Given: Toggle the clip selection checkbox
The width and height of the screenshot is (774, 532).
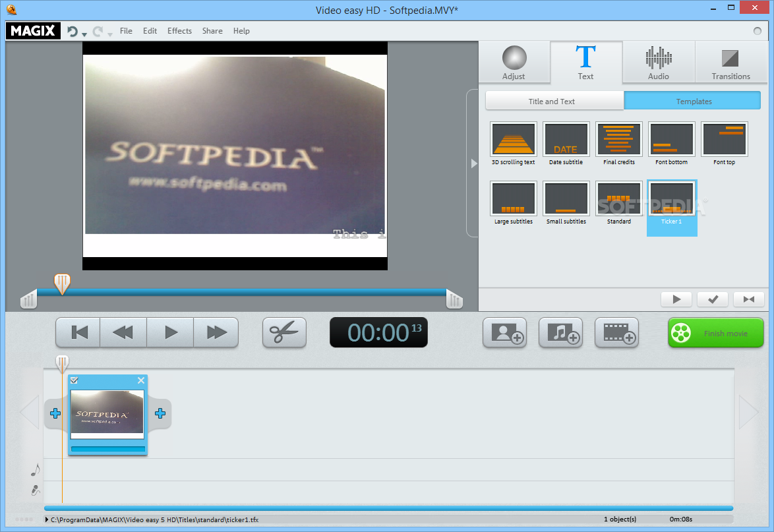Looking at the screenshot, I should [74, 380].
